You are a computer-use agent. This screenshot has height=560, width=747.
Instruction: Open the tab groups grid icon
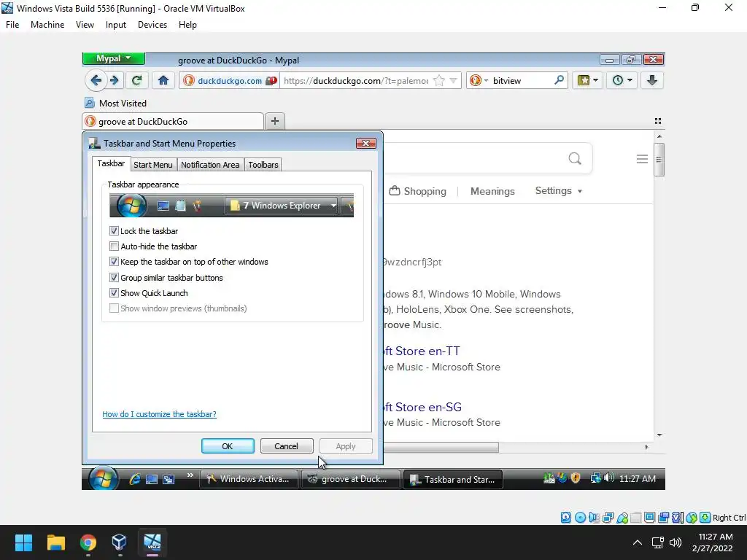[658, 122]
